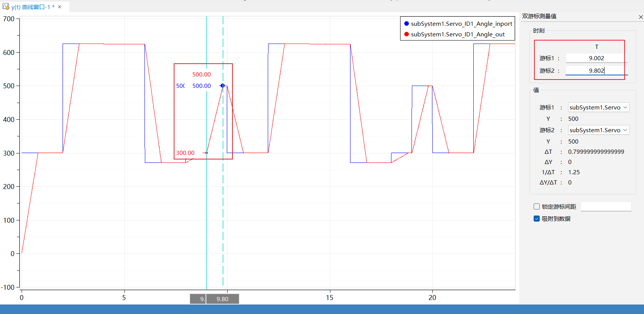
Task: Click the blue legend dot for Angle_inport
Action: coord(407,23)
